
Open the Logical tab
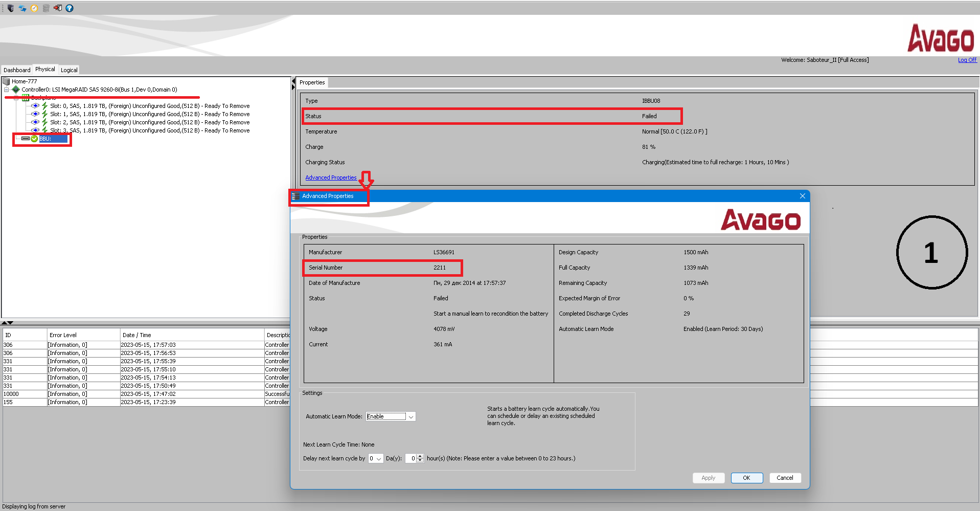[x=69, y=70]
